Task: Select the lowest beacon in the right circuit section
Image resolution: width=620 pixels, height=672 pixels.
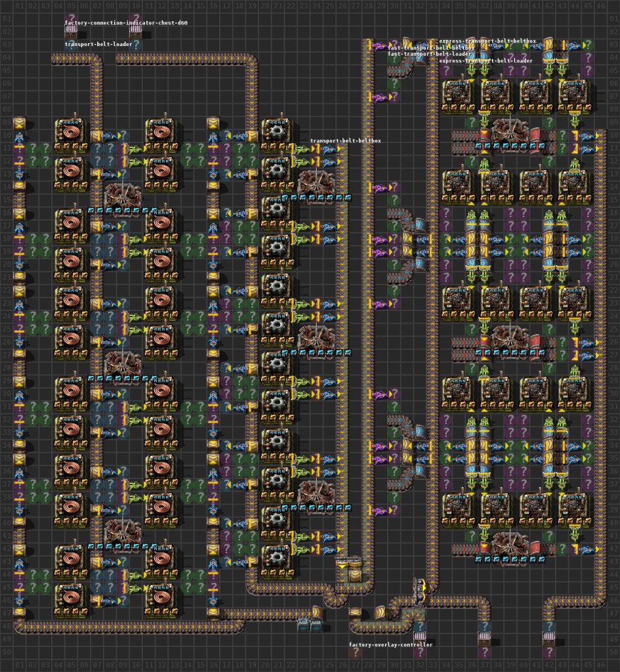Action: pyautogui.click(x=510, y=547)
